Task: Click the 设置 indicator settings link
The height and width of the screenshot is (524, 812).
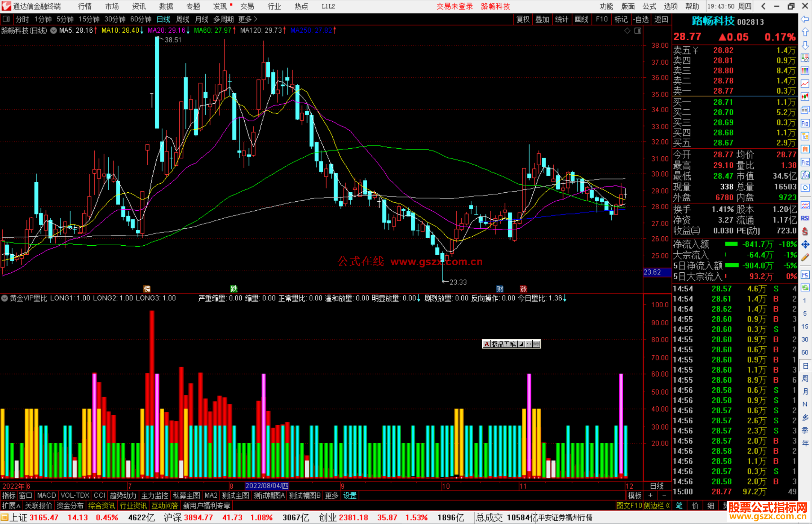Action: pyautogui.click(x=350, y=495)
